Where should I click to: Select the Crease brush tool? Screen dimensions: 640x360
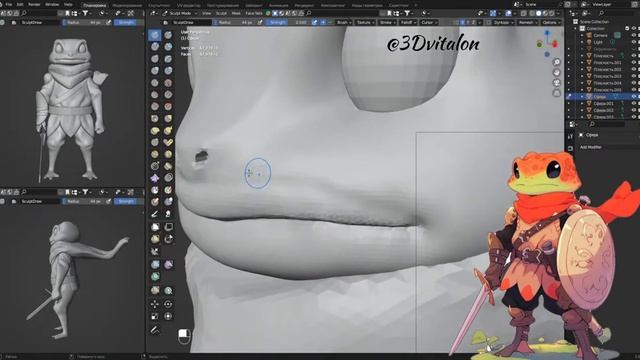tap(155, 83)
